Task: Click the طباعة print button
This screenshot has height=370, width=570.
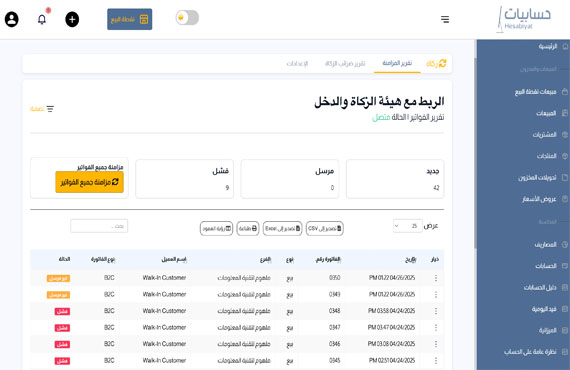Action: 248,229
